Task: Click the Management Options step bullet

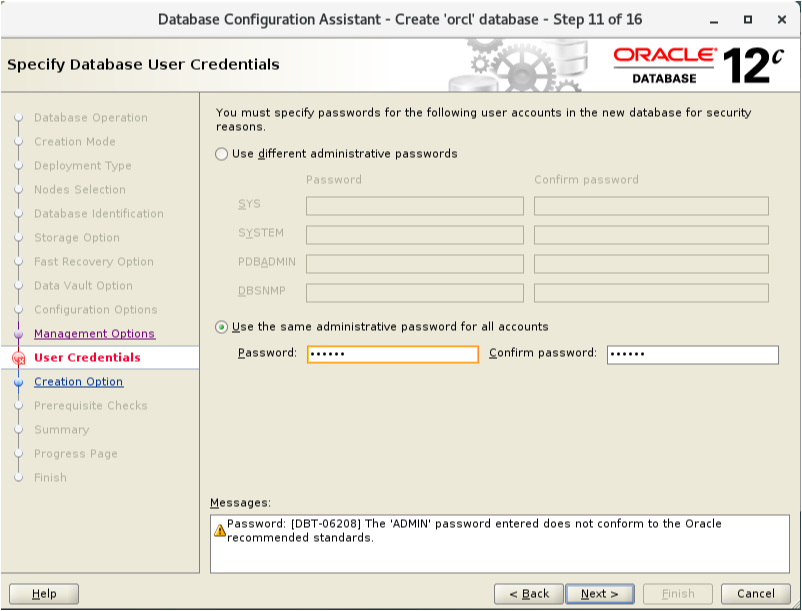Action: 18,334
